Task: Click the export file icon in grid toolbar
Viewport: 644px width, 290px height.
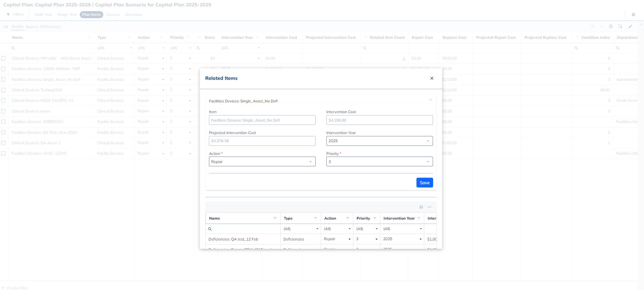Action: pos(611,26)
